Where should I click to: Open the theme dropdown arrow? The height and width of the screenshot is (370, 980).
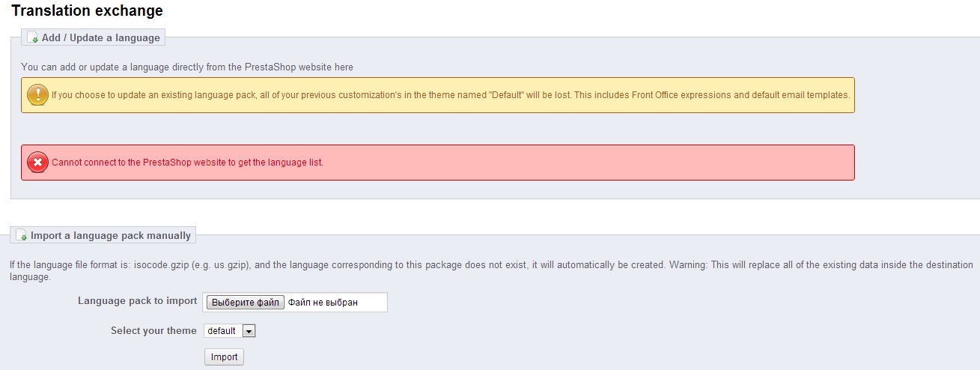[x=249, y=331]
